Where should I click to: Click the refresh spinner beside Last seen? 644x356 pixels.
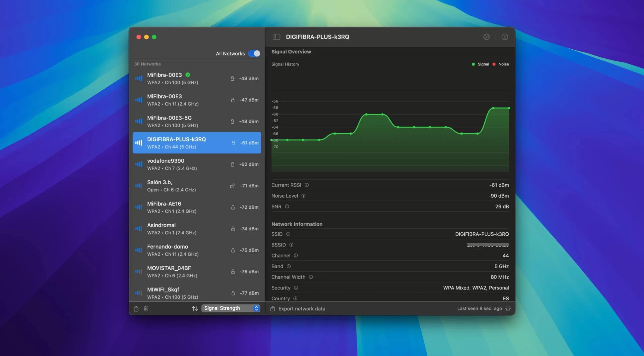[508, 308]
